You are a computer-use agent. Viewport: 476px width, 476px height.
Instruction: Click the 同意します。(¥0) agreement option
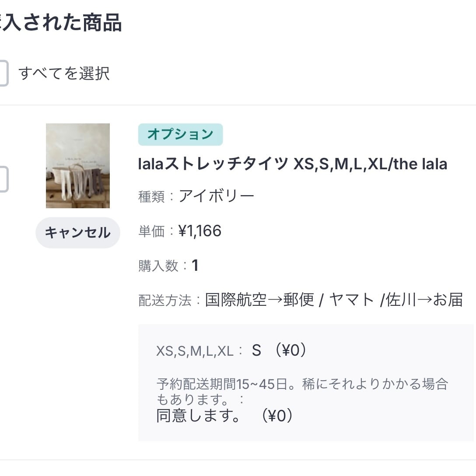pyautogui.click(x=224, y=416)
